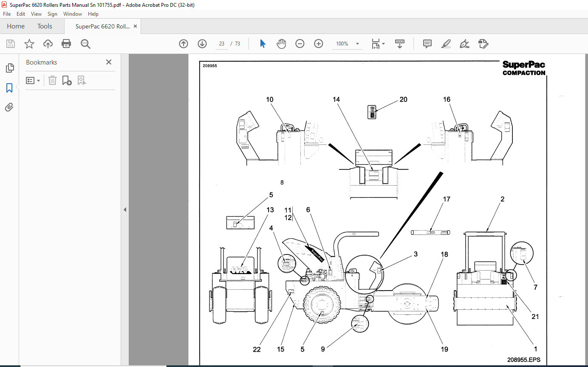The height and width of the screenshot is (367, 588).
Task: Open the Help menu
Action: (x=93, y=14)
